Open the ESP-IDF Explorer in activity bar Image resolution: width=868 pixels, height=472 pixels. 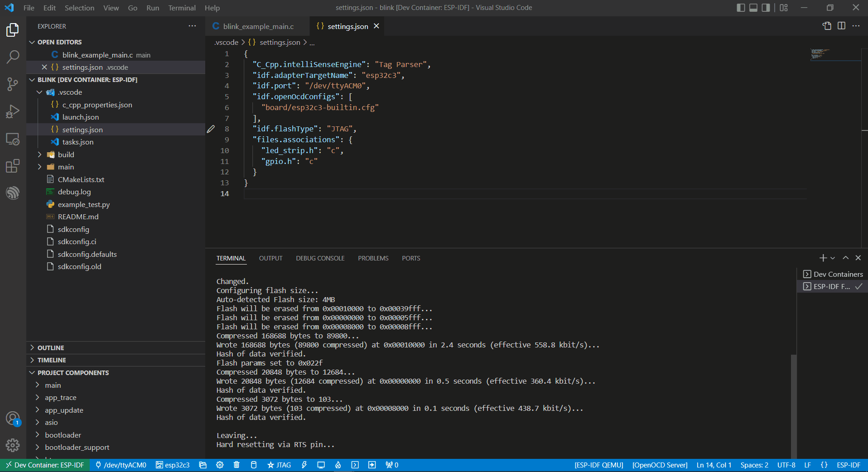tap(13, 193)
